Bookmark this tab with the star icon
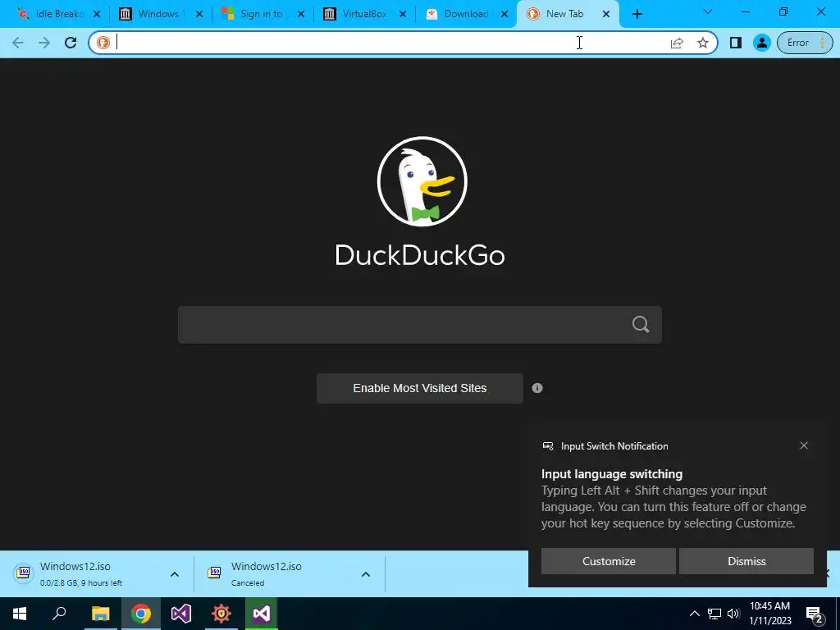Screen dimensions: 840x630 pyautogui.click(x=703, y=43)
